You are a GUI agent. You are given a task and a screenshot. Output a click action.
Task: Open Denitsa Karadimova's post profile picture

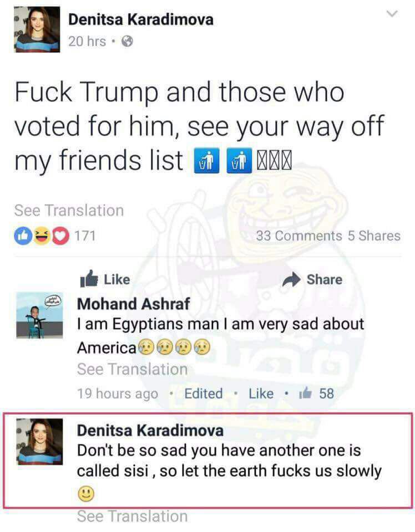point(37,29)
